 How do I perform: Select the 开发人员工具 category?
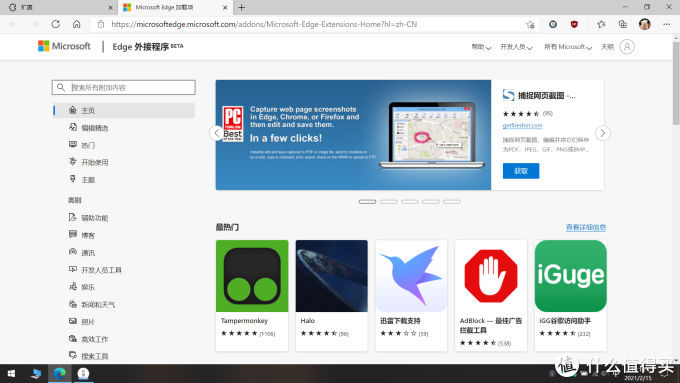pyautogui.click(x=95, y=270)
